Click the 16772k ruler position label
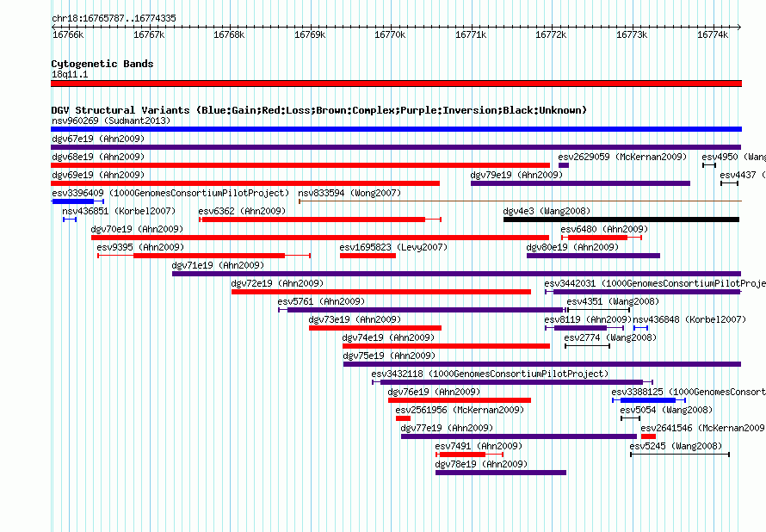 (551, 34)
